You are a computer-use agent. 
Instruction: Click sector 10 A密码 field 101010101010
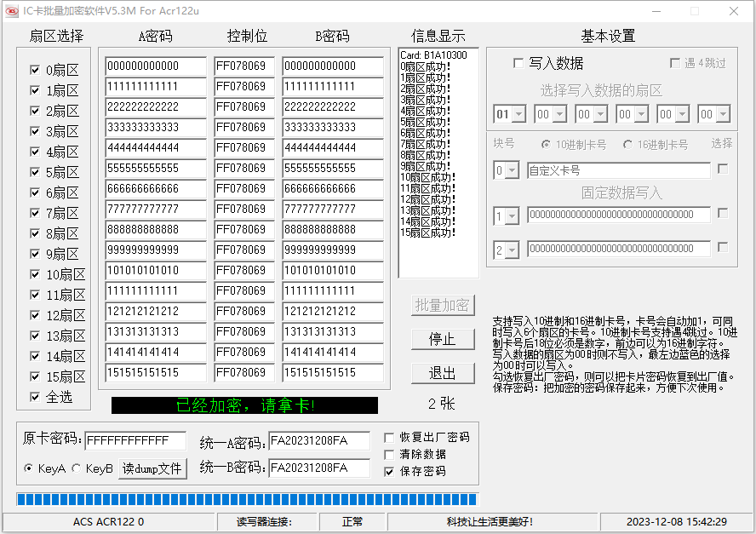[156, 271]
